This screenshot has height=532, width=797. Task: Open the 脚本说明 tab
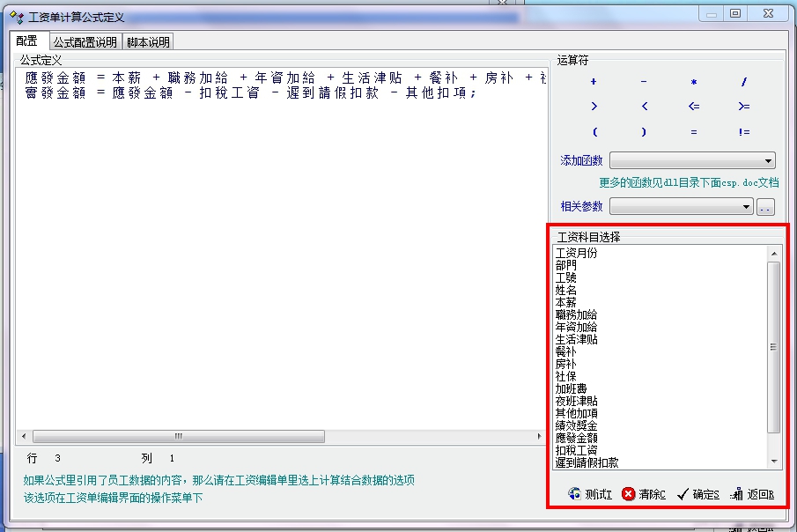click(148, 41)
